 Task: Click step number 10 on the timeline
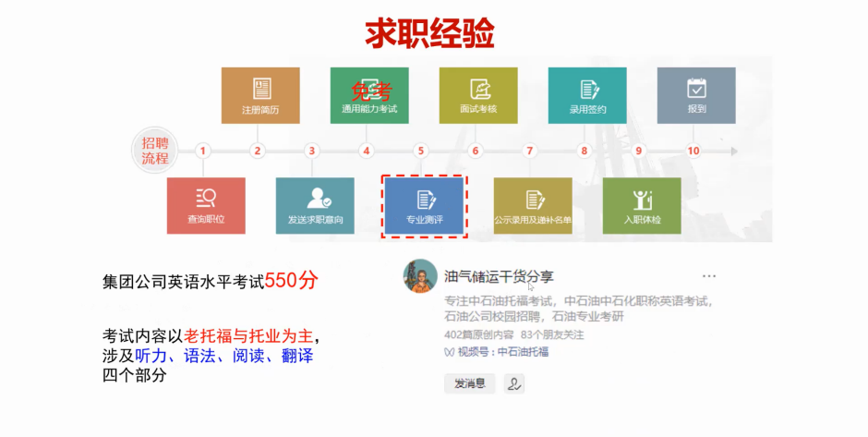[x=693, y=151]
